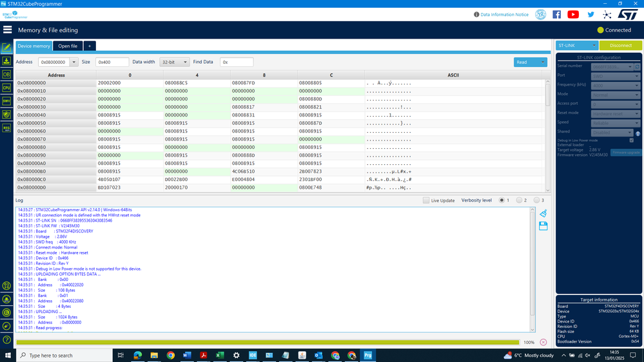
Task: Open Word from the taskbar
Action: [187, 356]
